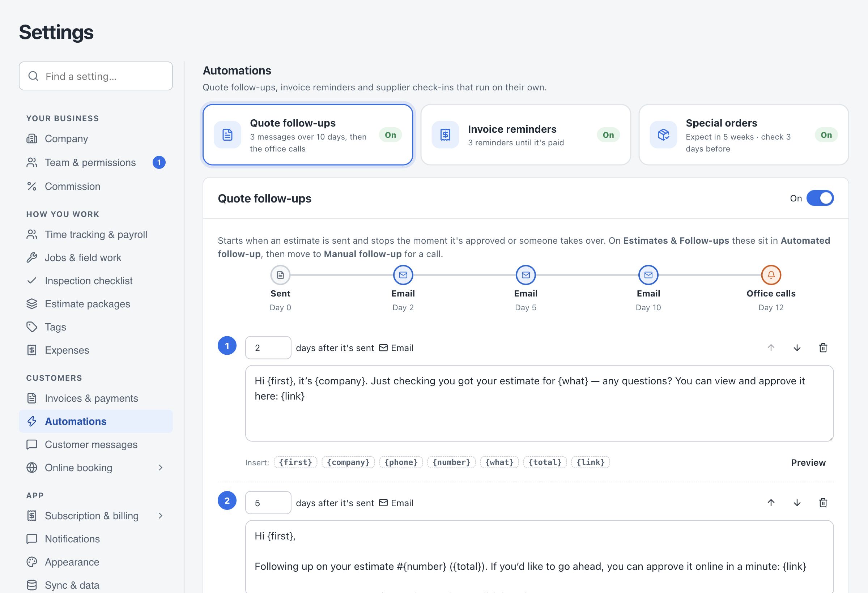Insert the {total} placeholder chip
The width and height of the screenshot is (868, 593).
coord(545,462)
